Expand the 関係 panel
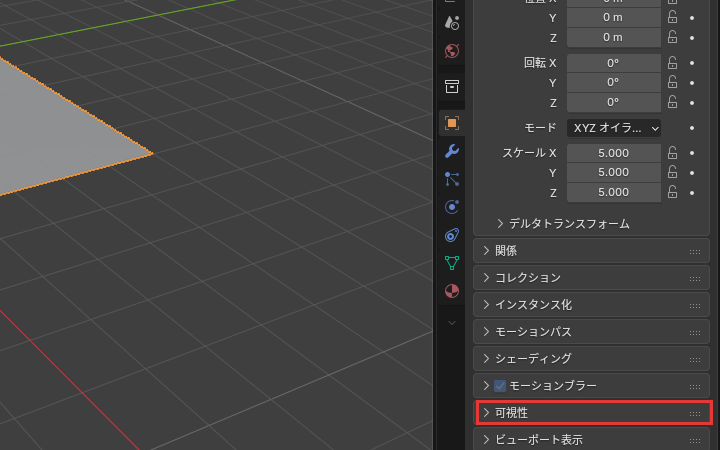The image size is (720, 450). click(486, 250)
